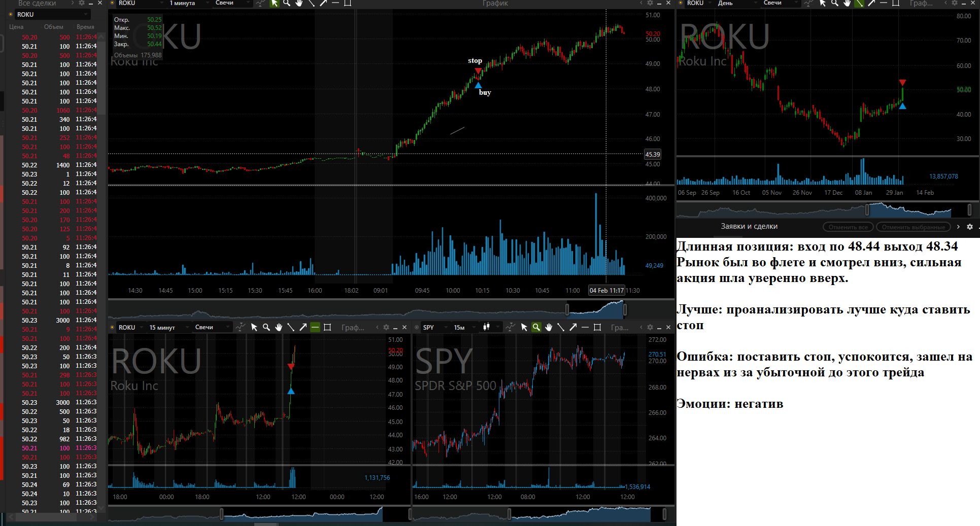Toggle link indicator in 15-minute ROKU chart header
The width and height of the screenshot is (980, 526).
(x=112, y=327)
